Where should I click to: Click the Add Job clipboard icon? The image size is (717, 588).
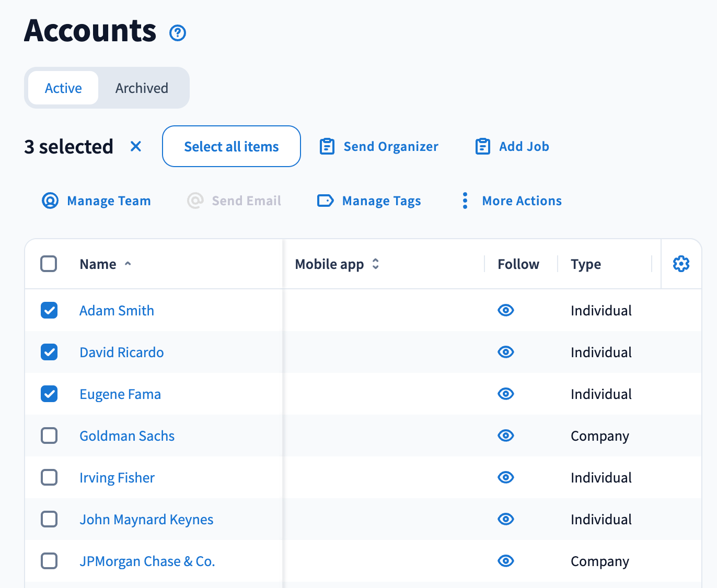click(x=482, y=147)
